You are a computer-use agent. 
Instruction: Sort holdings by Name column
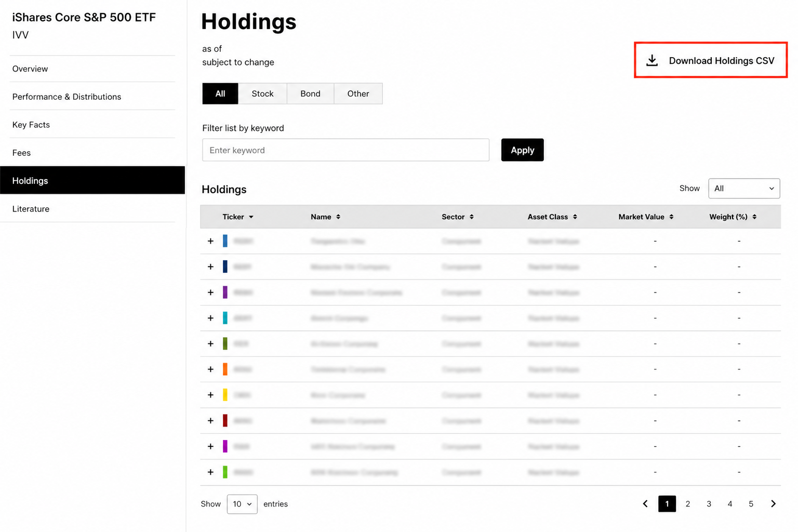326,217
